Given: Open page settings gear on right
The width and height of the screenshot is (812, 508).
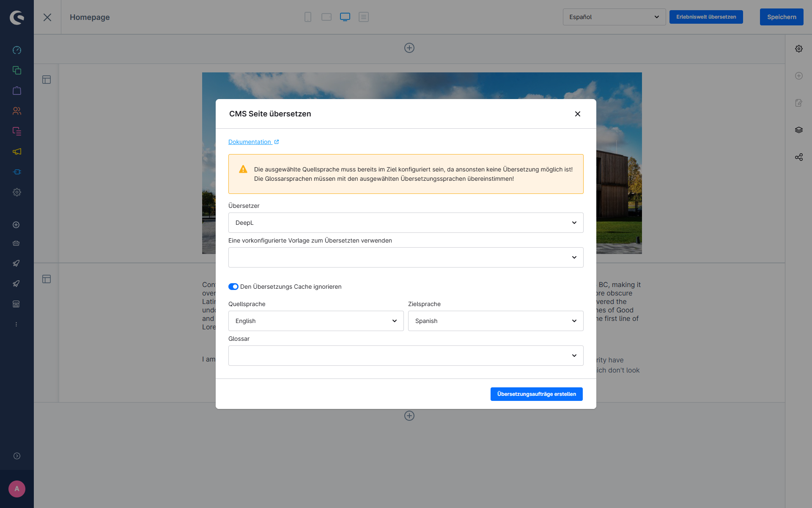Looking at the screenshot, I should click(798, 49).
